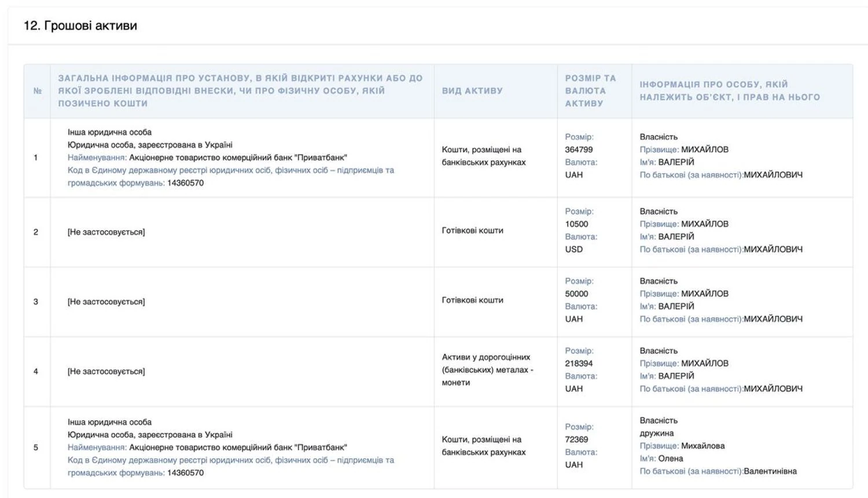Click the USD currency value
The width and height of the screenshot is (868, 498).
tap(573, 250)
